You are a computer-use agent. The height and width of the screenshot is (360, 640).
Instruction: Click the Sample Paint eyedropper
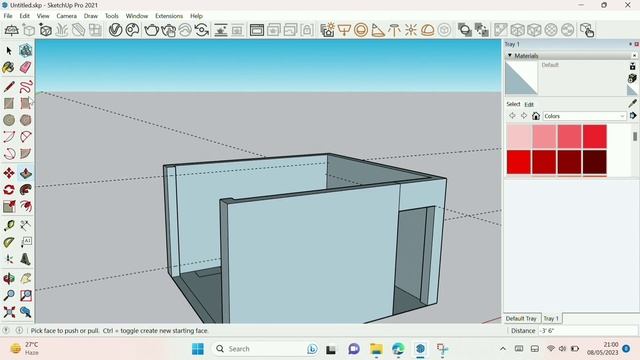point(633,104)
